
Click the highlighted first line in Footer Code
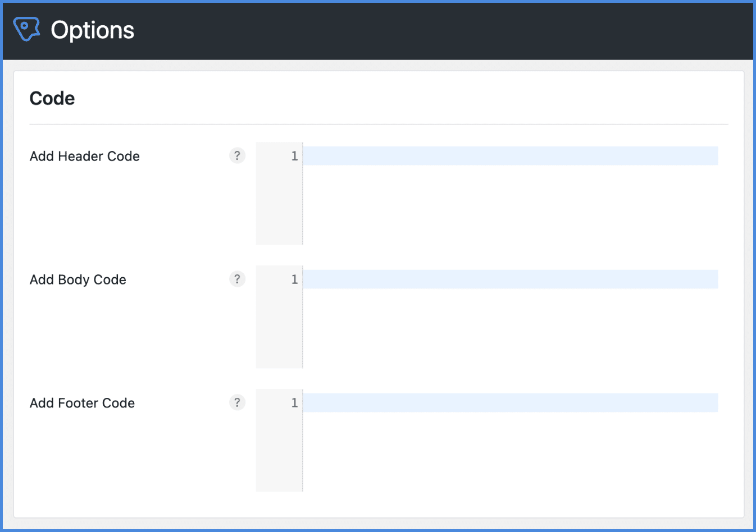(x=505, y=402)
